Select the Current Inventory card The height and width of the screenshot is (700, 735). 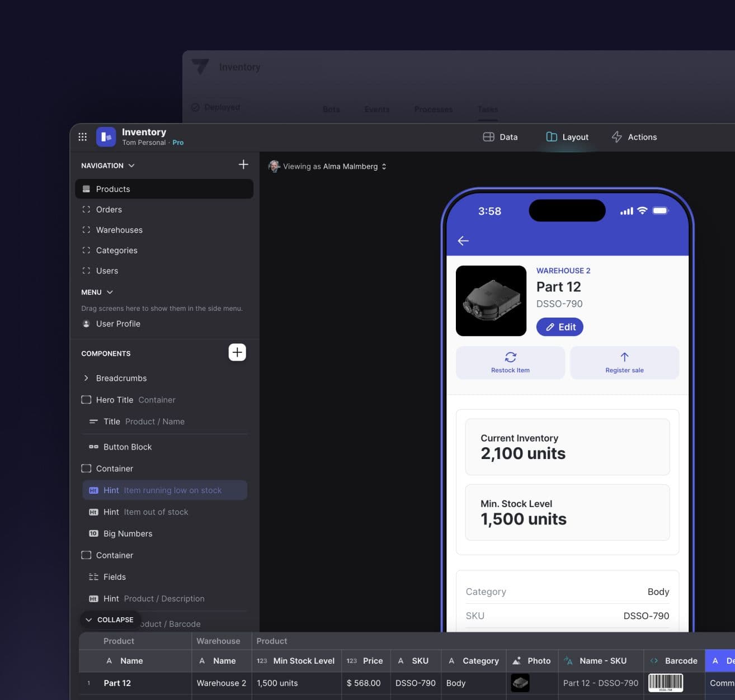(567, 447)
